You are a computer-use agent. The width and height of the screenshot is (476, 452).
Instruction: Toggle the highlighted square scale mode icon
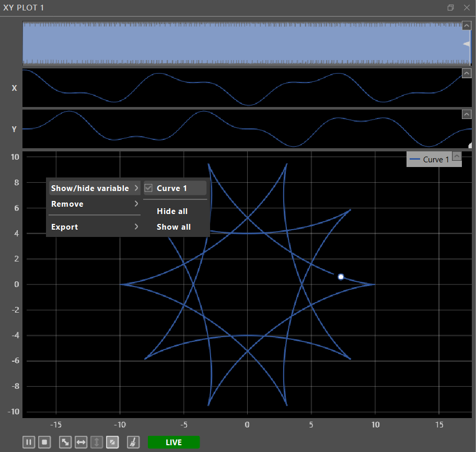click(112, 442)
